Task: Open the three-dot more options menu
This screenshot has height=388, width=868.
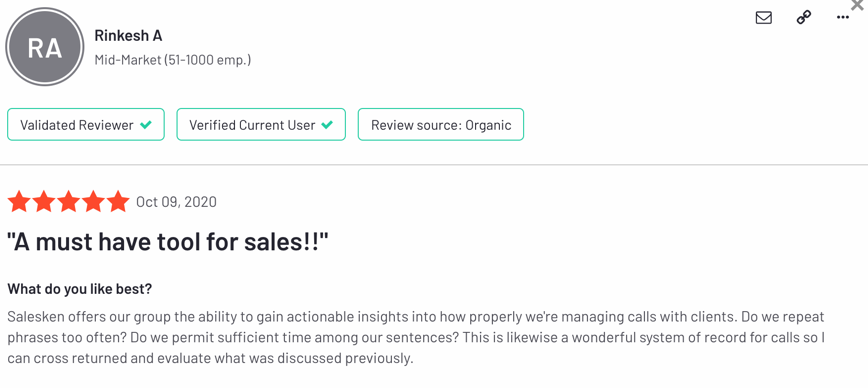Action: point(843,18)
